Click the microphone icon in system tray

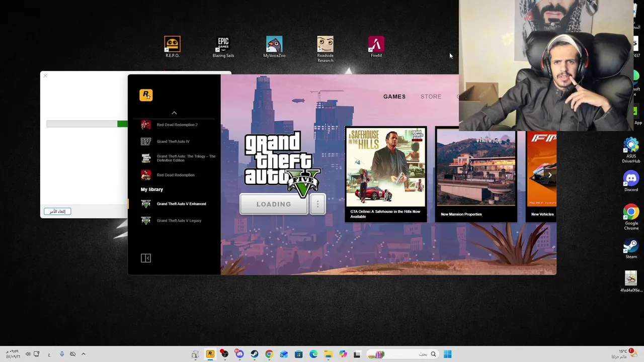(62, 354)
